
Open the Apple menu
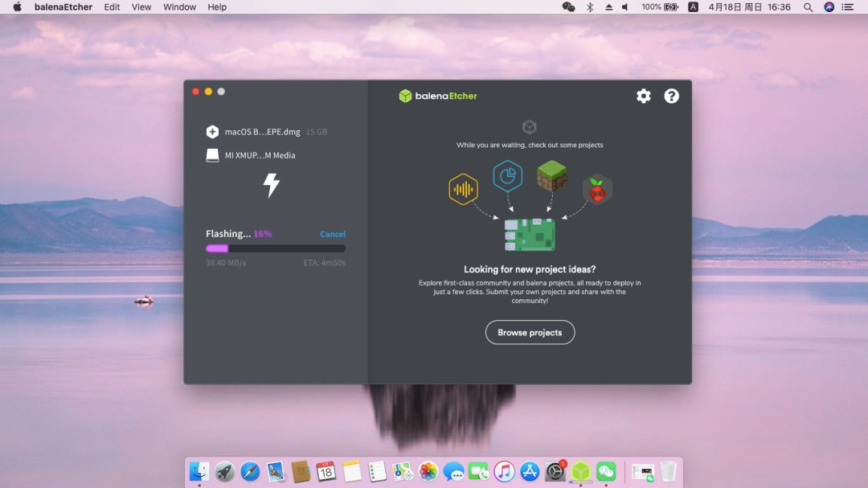[x=17, y=6]
